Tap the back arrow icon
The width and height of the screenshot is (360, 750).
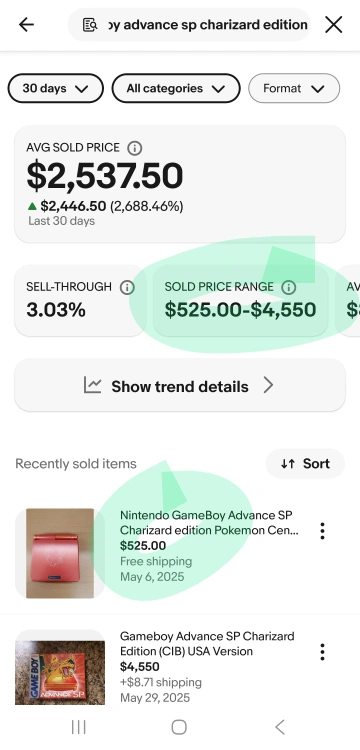26,24
